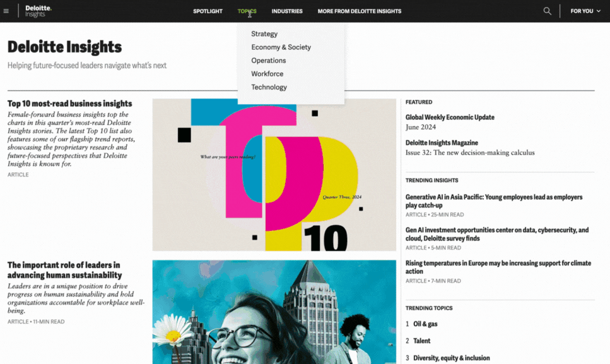This screenshot has height=364, width=610.
Task: Open leaders advancing human sustainability article
Action: [x=64, y=270]
